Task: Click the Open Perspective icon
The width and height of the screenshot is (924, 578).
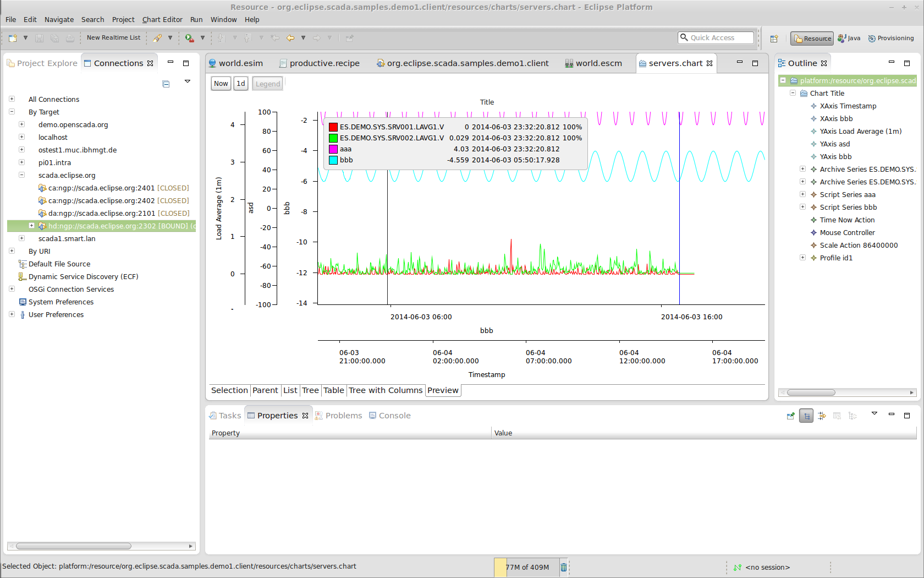Action: click(x=774, y=39)
